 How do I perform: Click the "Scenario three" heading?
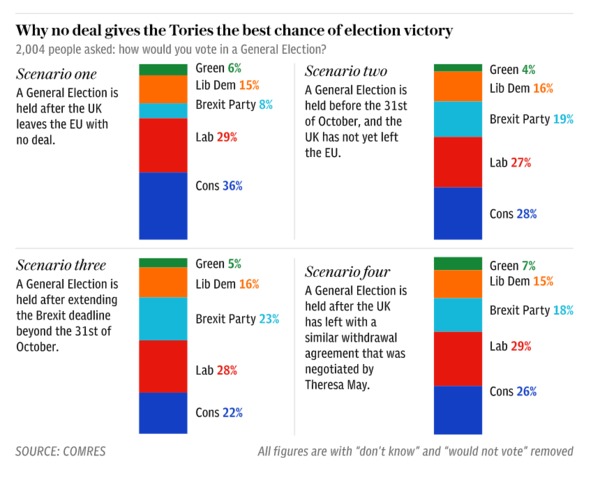pos(62,264)
